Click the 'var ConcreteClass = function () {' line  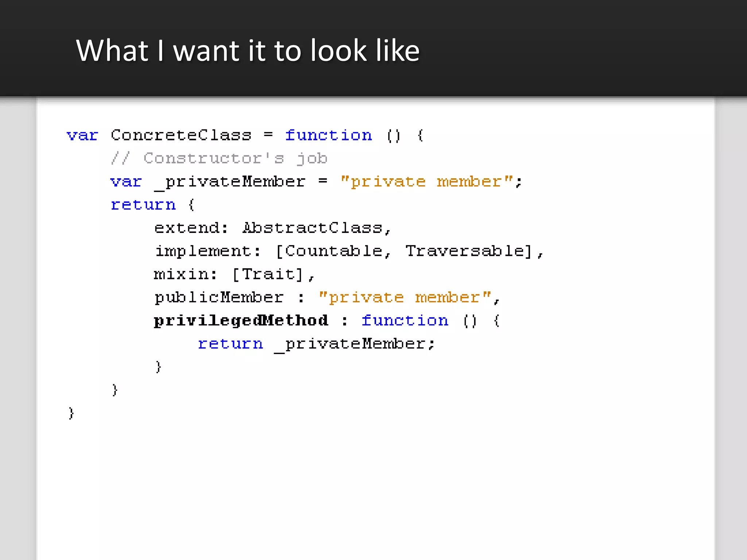coord(245,136)
